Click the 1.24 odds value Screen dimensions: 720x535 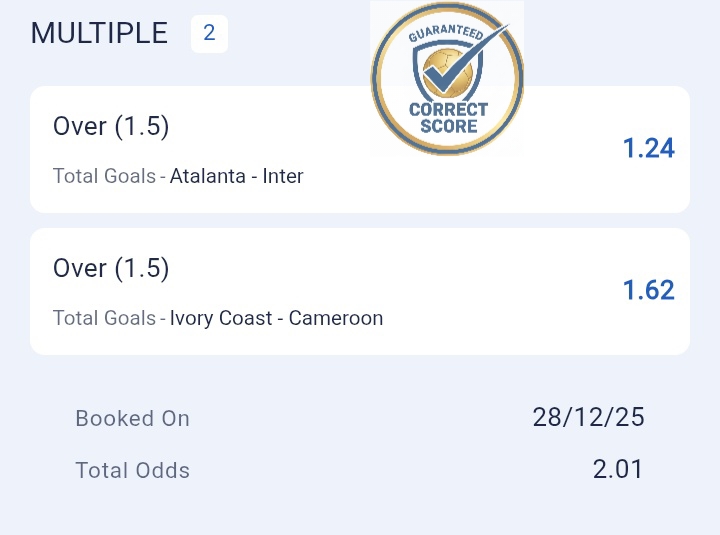click(648, 149)
